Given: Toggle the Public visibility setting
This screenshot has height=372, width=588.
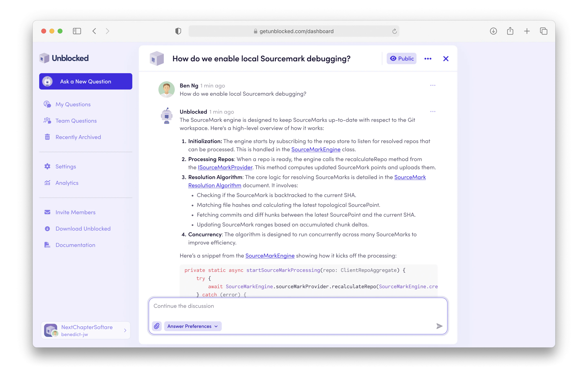Looking at the screenshot, I should [401, 59].
